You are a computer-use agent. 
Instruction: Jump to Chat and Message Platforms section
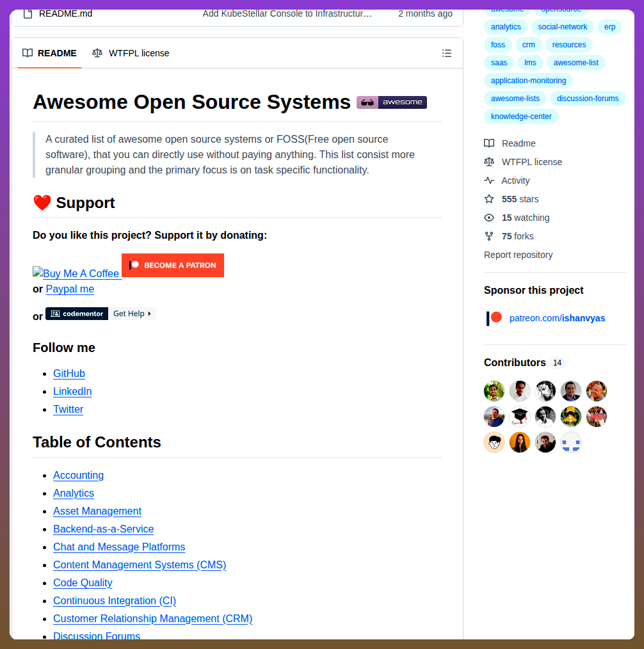click(119, 547)
